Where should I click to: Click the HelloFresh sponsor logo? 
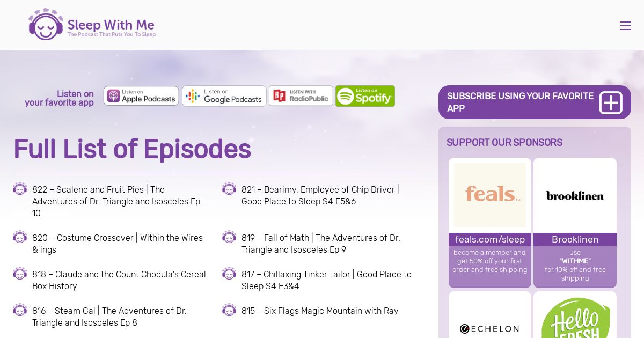click(575, 318)
